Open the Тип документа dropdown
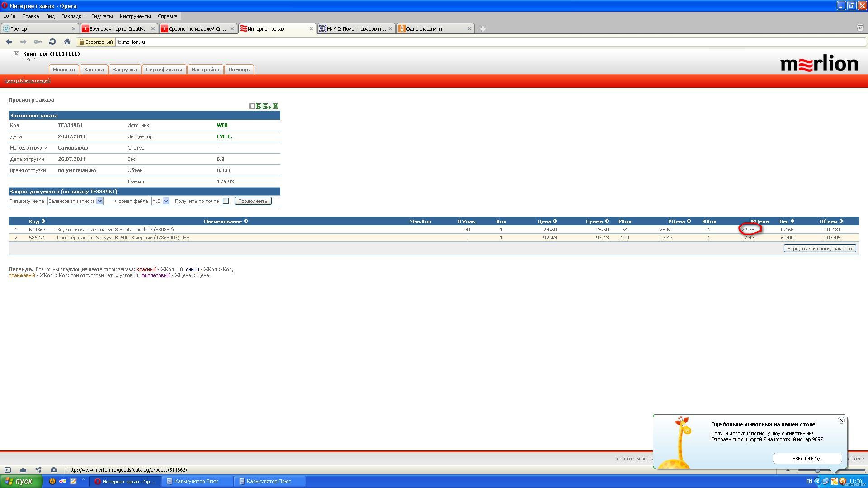Screen dimensions: 868x488 coord(75,201)
